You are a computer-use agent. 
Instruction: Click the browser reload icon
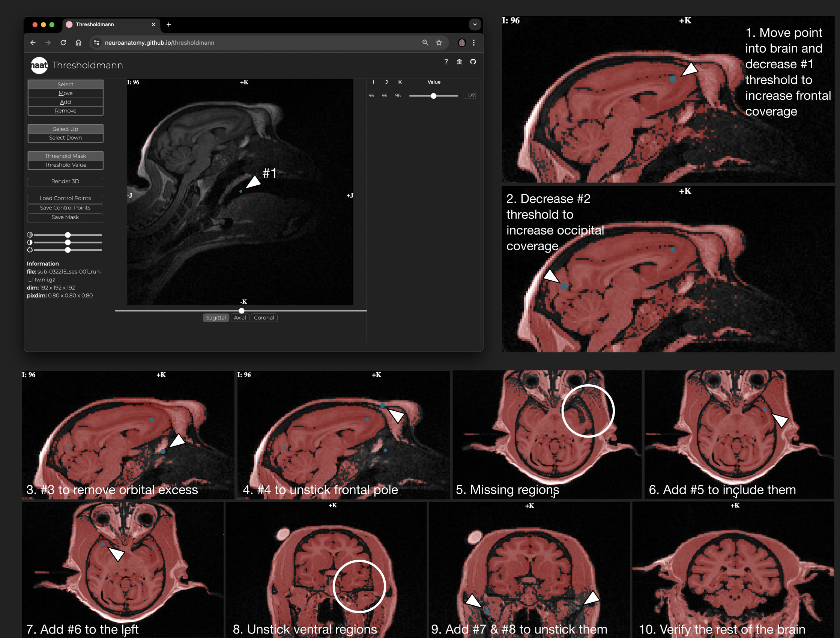pos(63,42)
